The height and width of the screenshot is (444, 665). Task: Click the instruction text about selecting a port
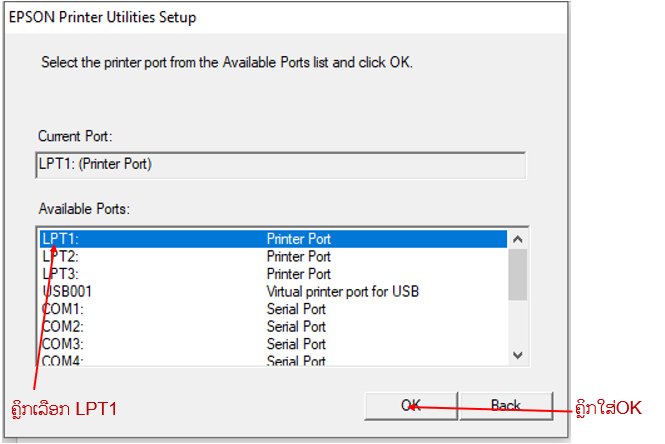coord(226,62)
